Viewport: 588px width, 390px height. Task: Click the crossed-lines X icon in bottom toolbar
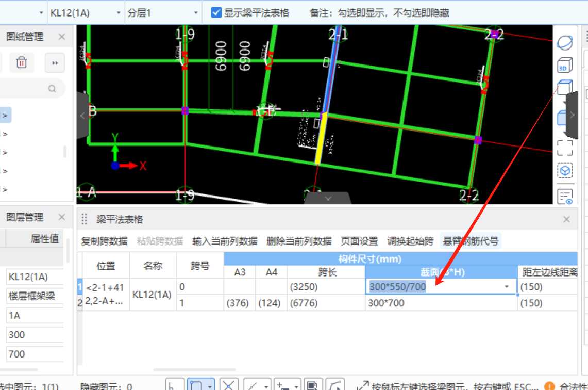point(228,385)
